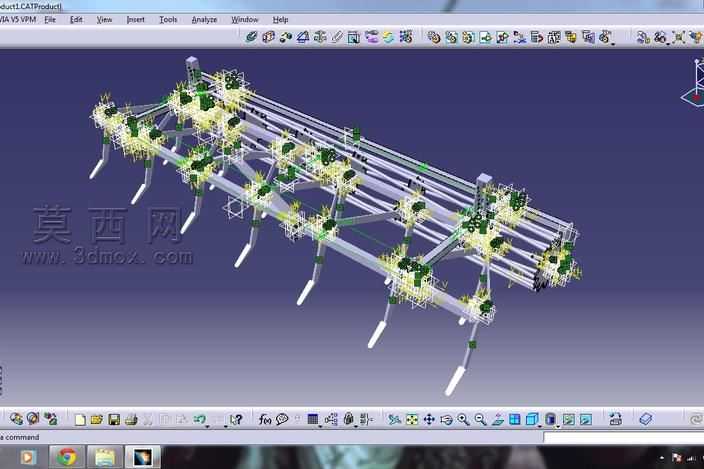This screenshot has width=704, height=469.
Task: Click the blue eraser-like icon on bottom toolbar
Action: point(646,419)
